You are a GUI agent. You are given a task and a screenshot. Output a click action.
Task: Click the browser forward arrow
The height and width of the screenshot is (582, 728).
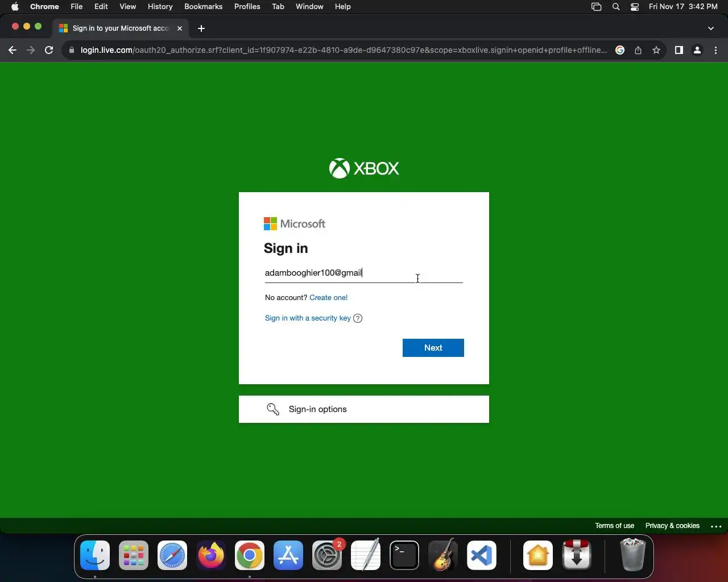[x=31, y=50]
